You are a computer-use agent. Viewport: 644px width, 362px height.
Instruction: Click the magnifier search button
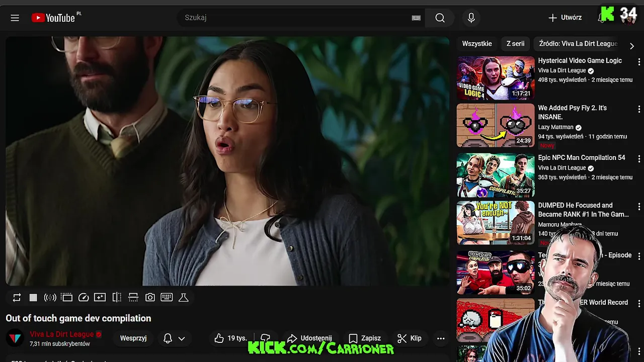(x=440, y=18)
